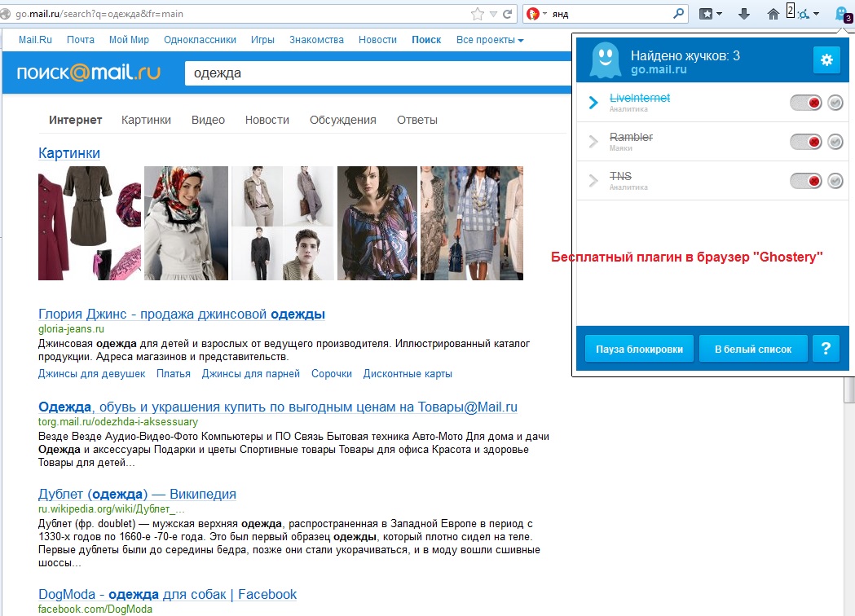Click the Ghostery help question mark button

click(x=826, y=349)
